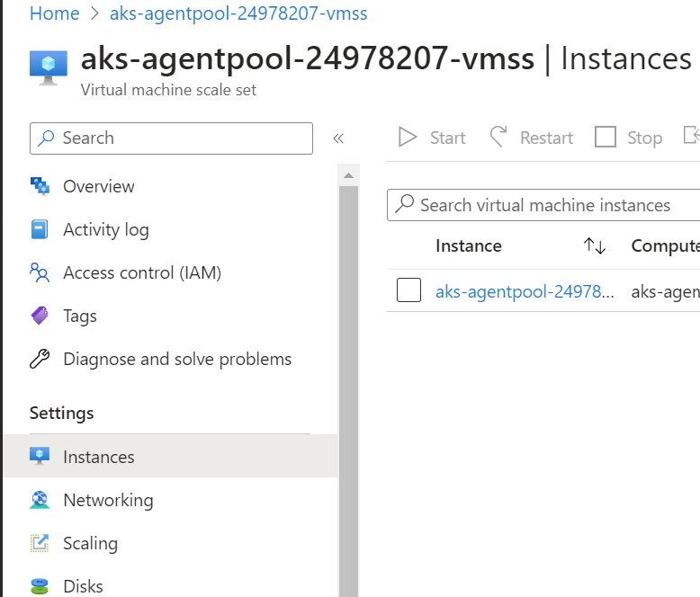Screen dimensions: 700x597
Task: Tick the checkbox for aks-agentpool-24978 instance
Action: pos(408,290)
